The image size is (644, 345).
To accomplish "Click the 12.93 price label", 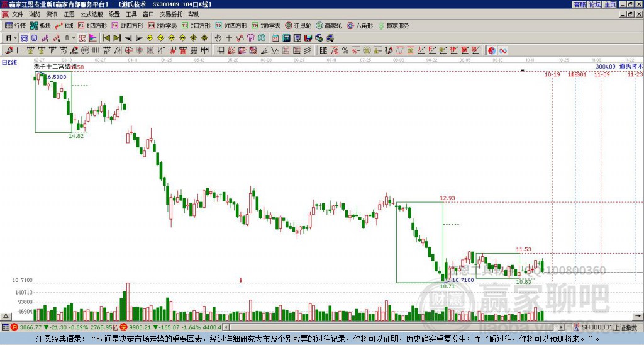I will 448,198.
